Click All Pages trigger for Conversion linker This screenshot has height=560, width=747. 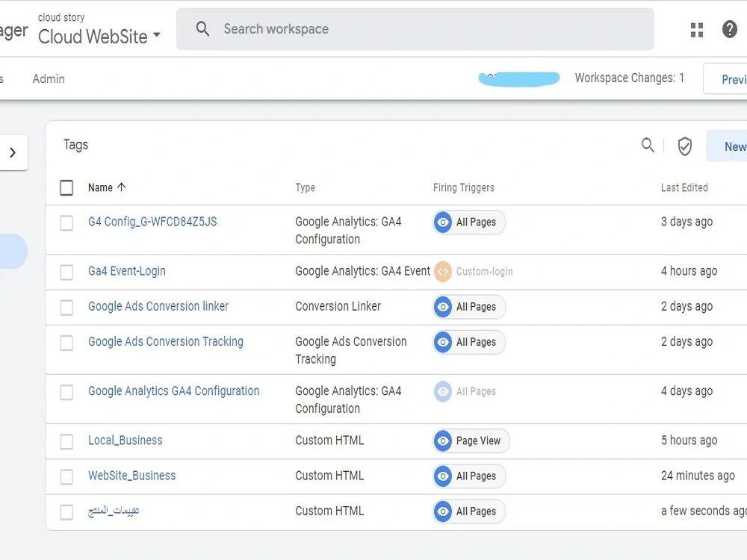point(469,307)
